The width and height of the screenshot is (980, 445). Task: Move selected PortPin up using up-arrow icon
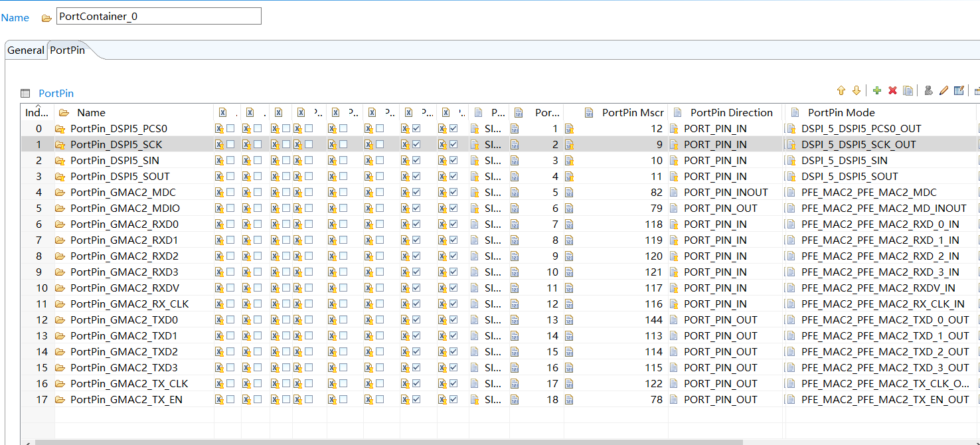pos(841,90)
